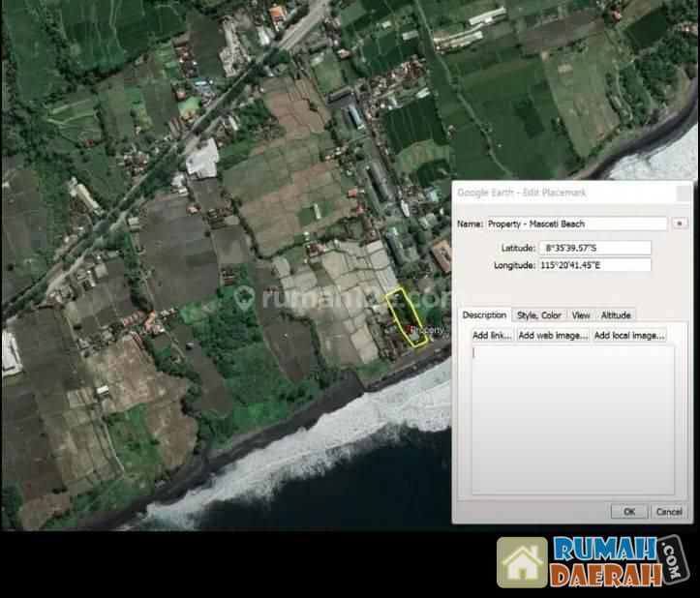Click the yellow property boundary outline
The image size is (700, 598).
392,308
